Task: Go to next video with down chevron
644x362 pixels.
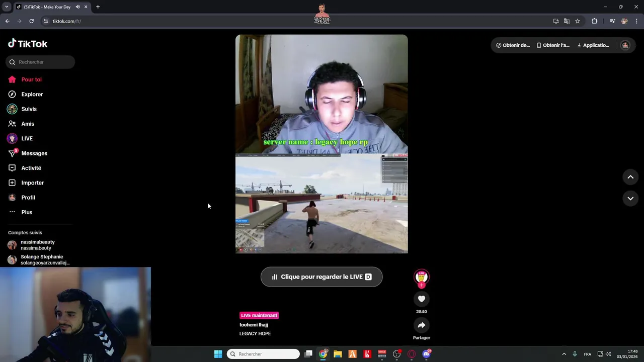Action: pos(630,199)
